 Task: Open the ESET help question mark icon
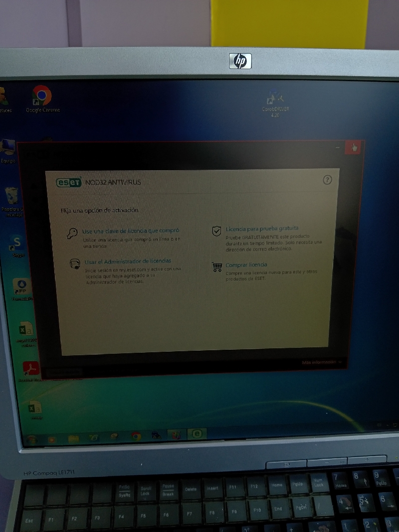[327, 180]
